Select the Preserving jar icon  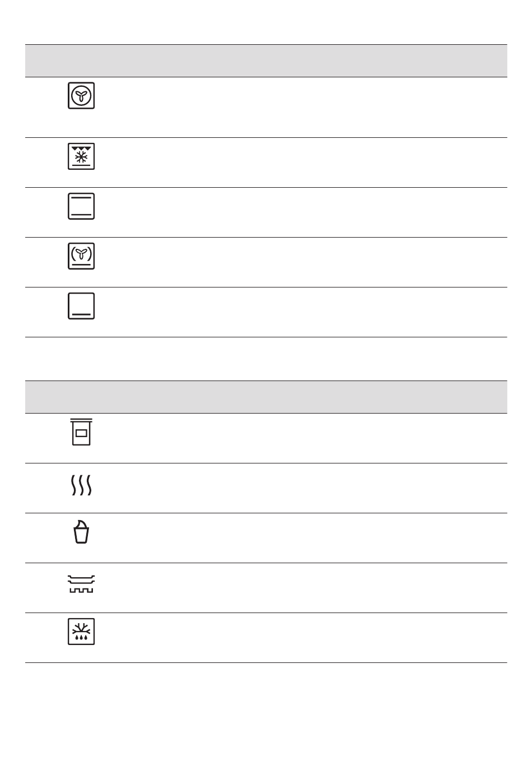(x=81, y=432)
